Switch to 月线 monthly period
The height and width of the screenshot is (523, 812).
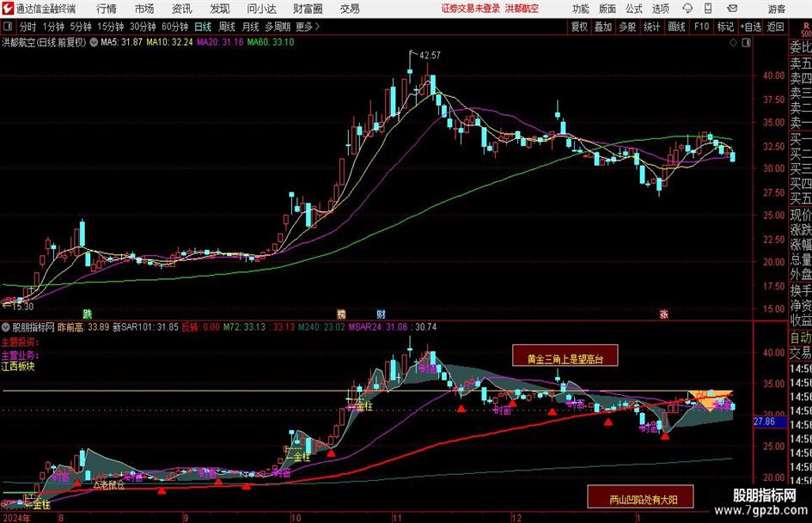tap(251, 27)
